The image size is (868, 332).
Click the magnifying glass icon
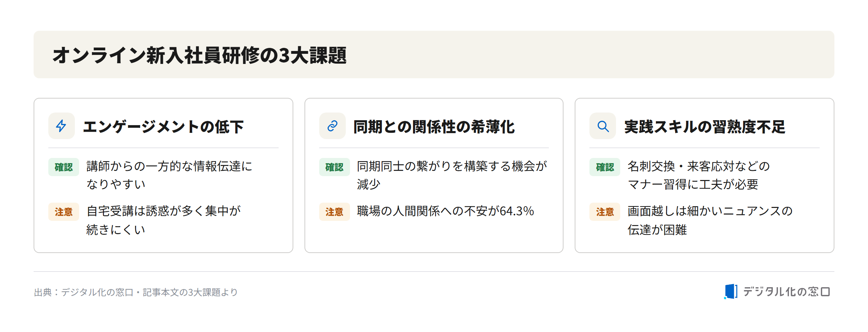point(603,126)
